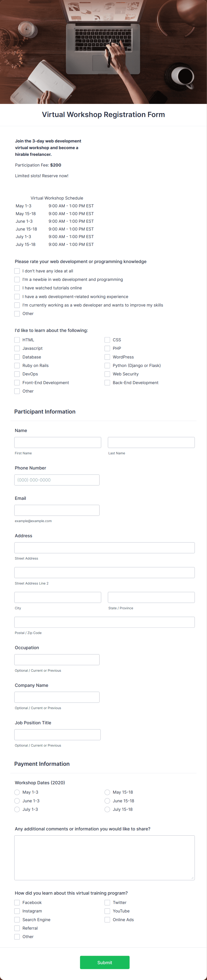The height and width of the screenshot is (980, 207).
Task: Select "I'm a newbie in web development and programming"
Action: (17, 279)
